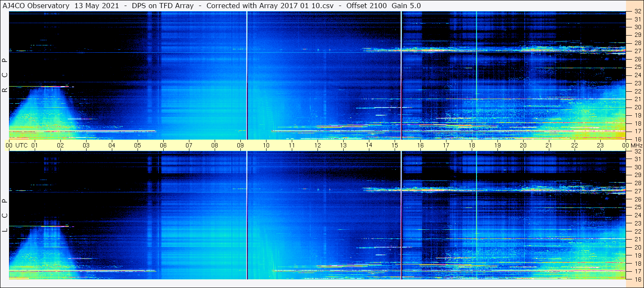Click the cyan vertical line in LCP spectrogram
This screenshot has height=288, width=644.
476,215
